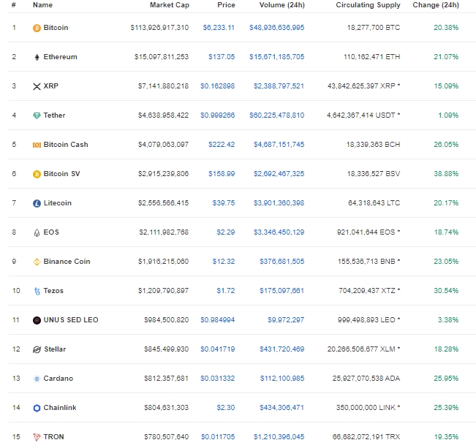Click the Tezos logo icon
This screenshot has width=476, height=448.
(x=37, y=291)
